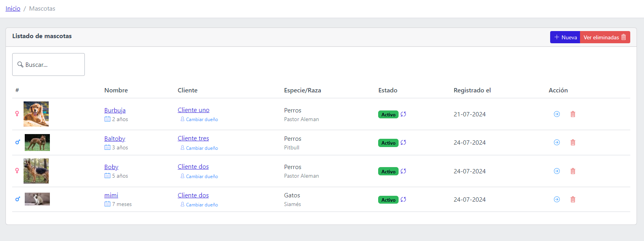Viewport: 644px width, 241px height.
Task: Delete Boby using the trash icon
Action: [x=573, y=171]
